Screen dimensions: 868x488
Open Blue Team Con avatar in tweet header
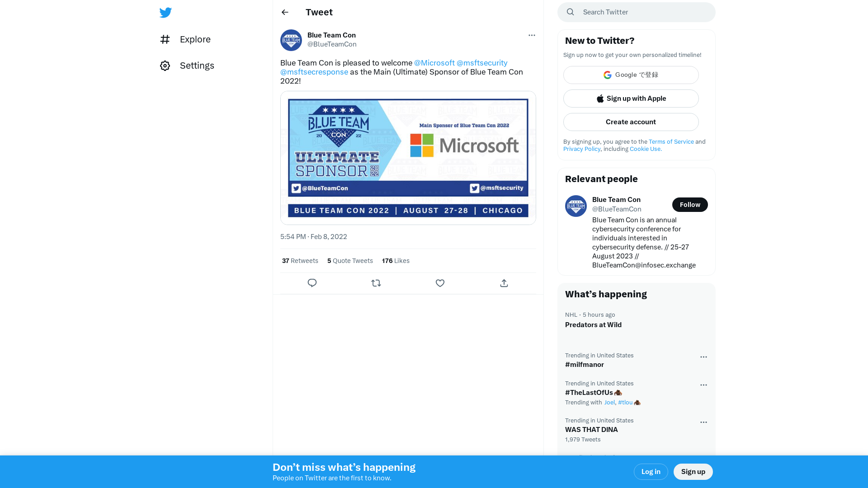click(291, 40)
